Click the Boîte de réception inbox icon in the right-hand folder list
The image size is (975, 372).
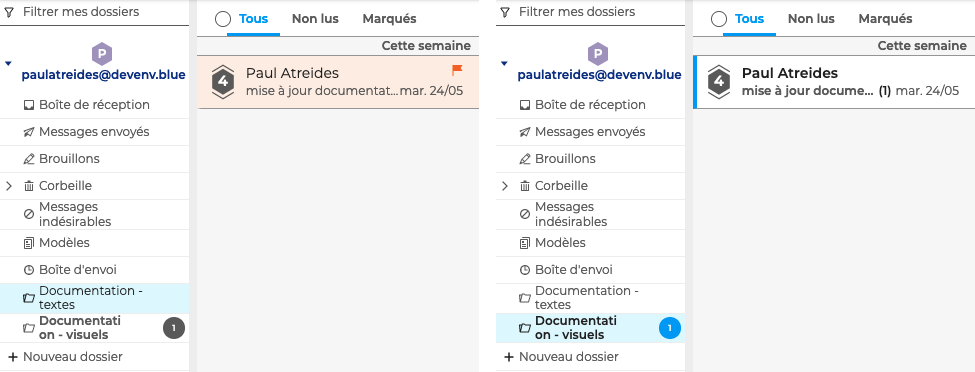tap(525, 105)
